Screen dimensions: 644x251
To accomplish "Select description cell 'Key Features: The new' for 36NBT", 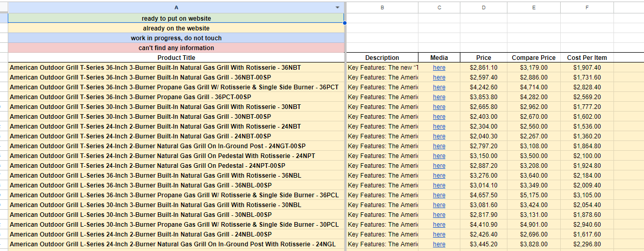I will (382, 68).
